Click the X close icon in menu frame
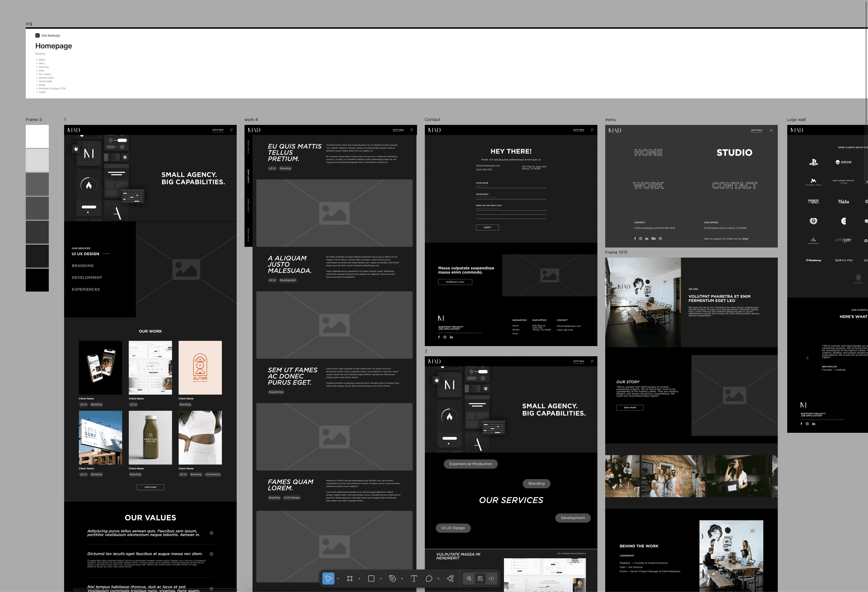Viewport: 868px width, 592px height. click(x=771, y=130)
